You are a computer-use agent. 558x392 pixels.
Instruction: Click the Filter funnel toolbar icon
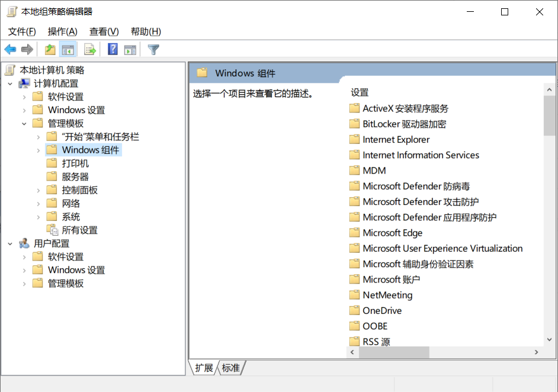pos(153,50)
